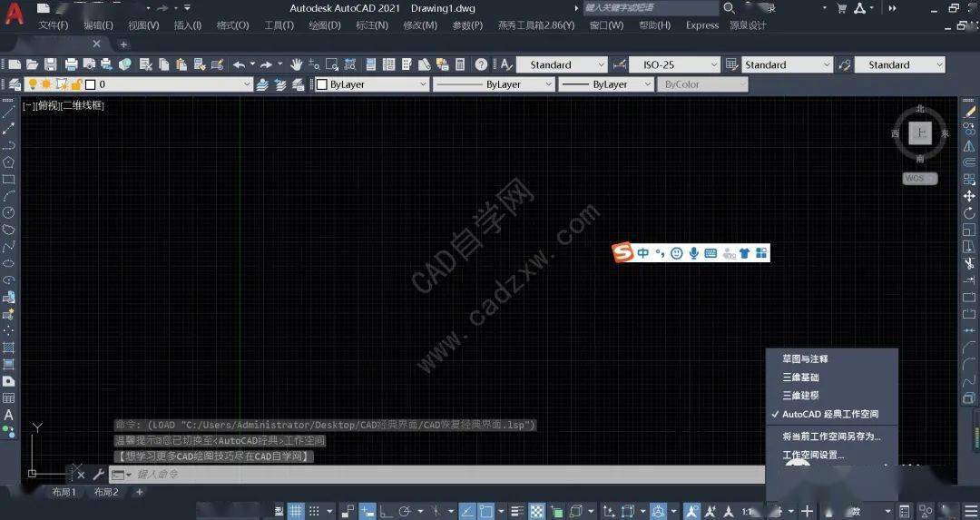This screenshot has width=980, height=520.
Task: Toggle ortho mode in status bar
Action: (x=387, y=511)
